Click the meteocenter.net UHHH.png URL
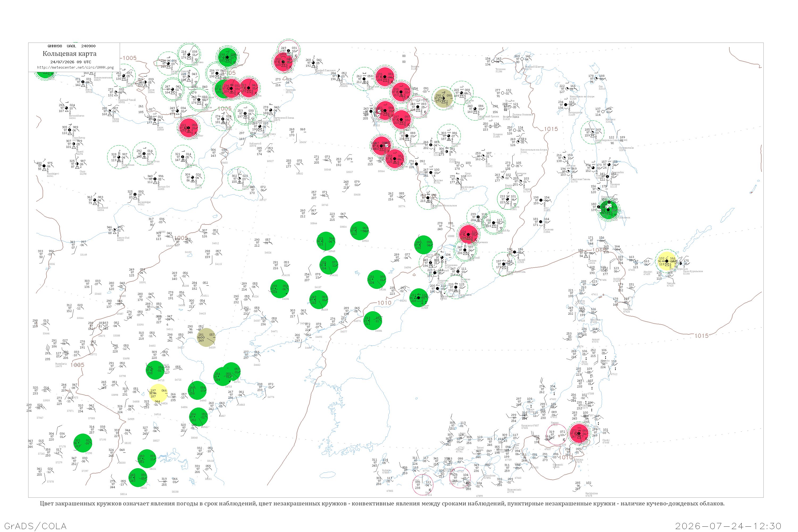Viewport: 798px width, 532px height. [x=75, y=68]
